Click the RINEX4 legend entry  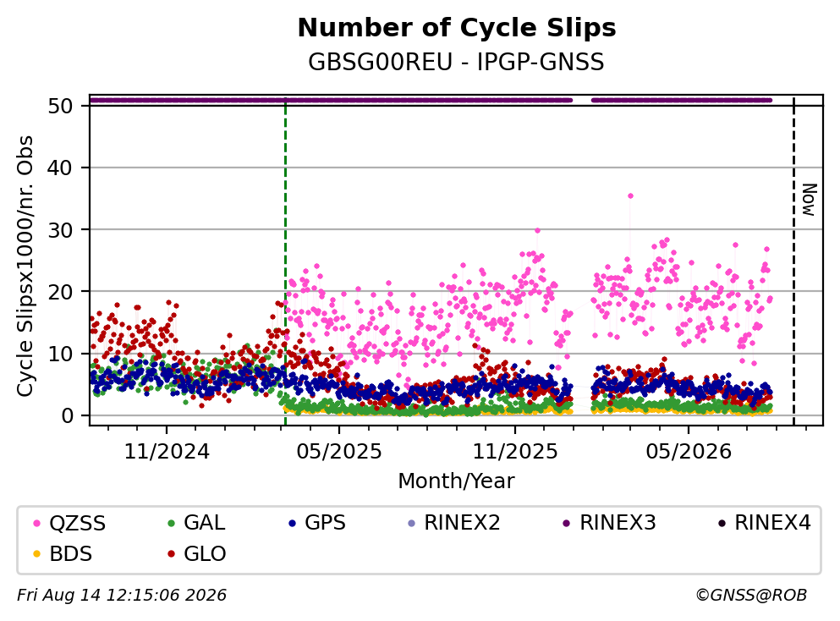click(x=765, y=522)
